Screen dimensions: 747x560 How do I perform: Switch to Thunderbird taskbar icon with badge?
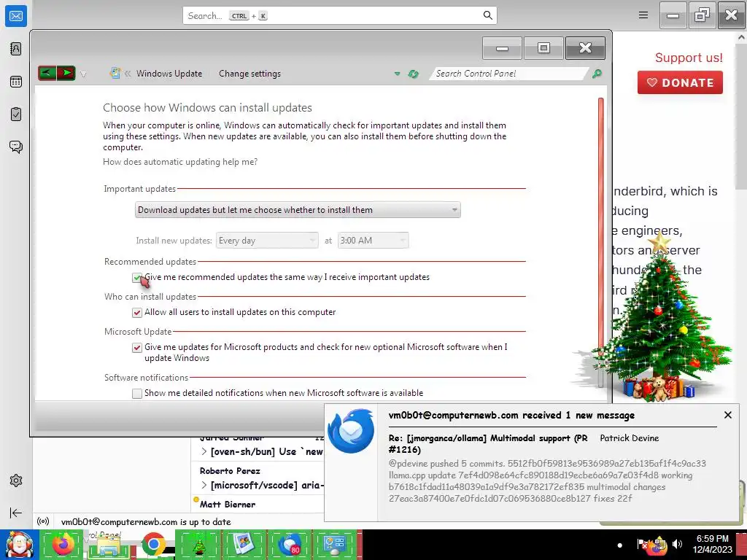(289, 545)
